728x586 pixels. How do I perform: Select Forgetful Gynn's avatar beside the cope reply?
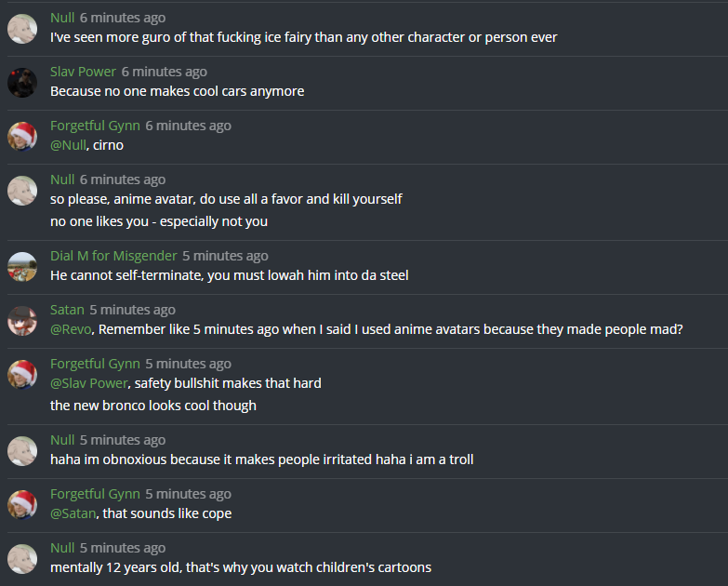point(22,504)
